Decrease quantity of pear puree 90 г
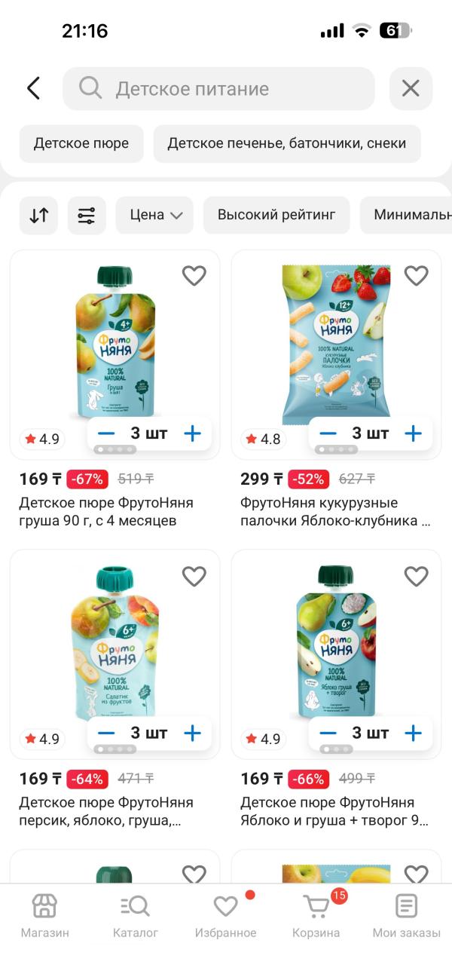Viewport: 452px width, 980px height. pos(106,433)
